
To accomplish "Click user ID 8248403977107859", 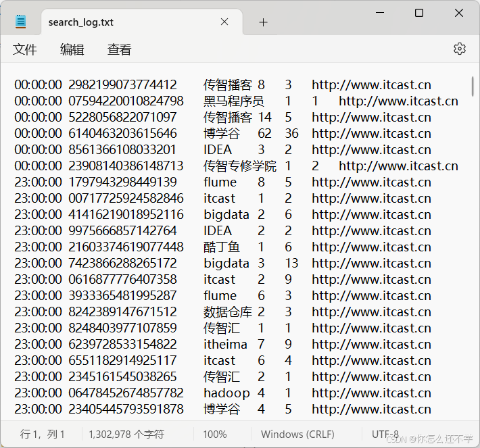I will pyautogui.click(x=122, y=328).
